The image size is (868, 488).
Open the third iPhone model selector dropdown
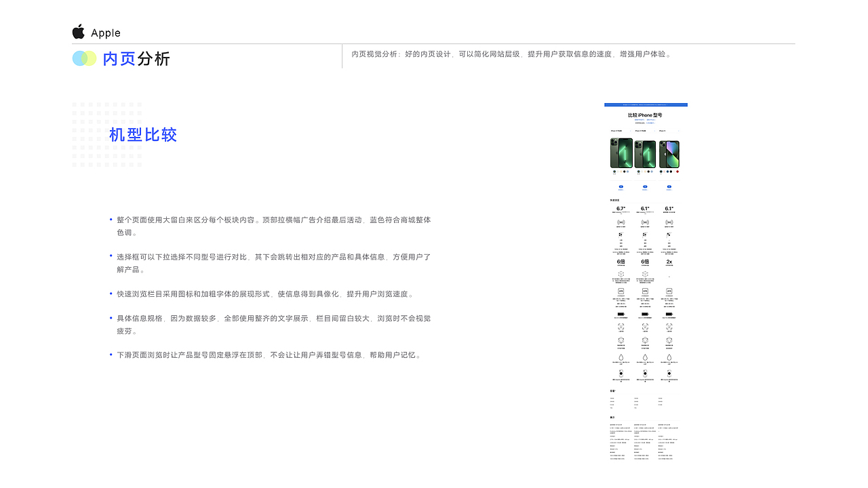[669, 131]
